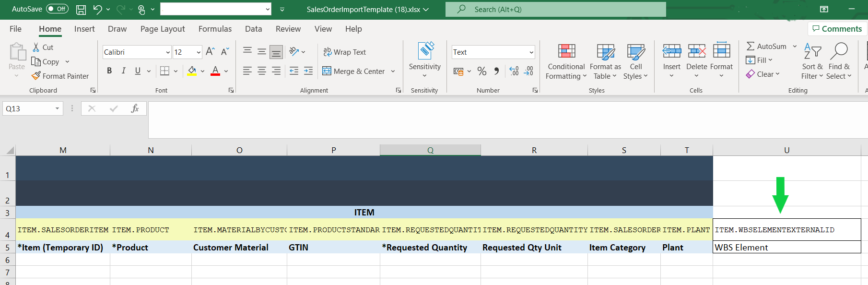Click the Undo icon
Image resolution: width=868 pixels, height=285 pixels.
[97, 9]
